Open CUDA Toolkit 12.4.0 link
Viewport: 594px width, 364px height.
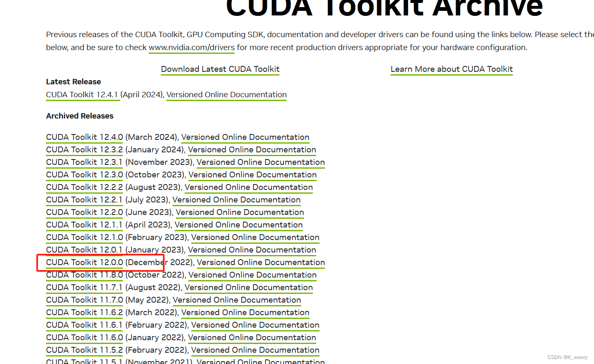click(x=84, y=137)
